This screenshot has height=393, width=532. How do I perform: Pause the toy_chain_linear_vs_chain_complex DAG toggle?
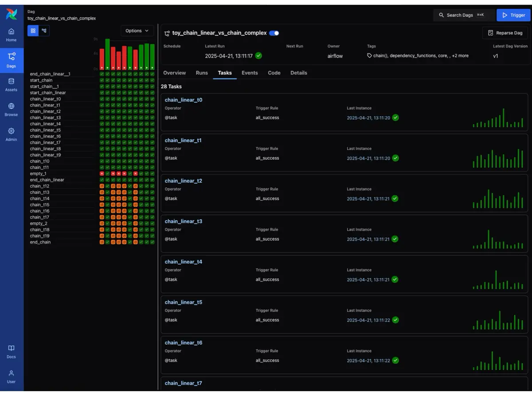(x=274, y=33)
